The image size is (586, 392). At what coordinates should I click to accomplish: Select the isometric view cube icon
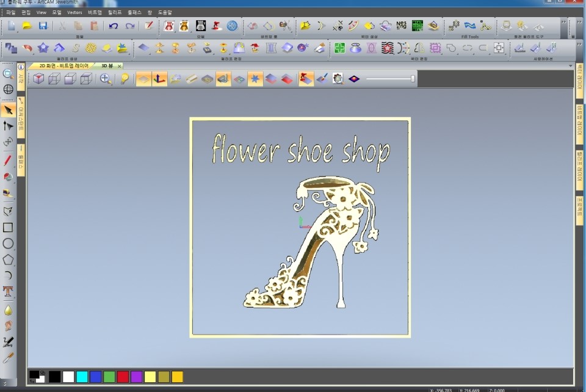(x=38, y=79)
